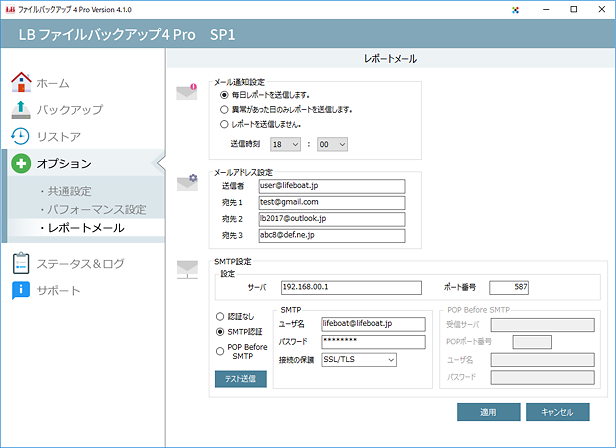Image resolution: width=616 pixels, height=448 pixels.
Task: Click the 適用 apply button
Action: click(489, 412)
